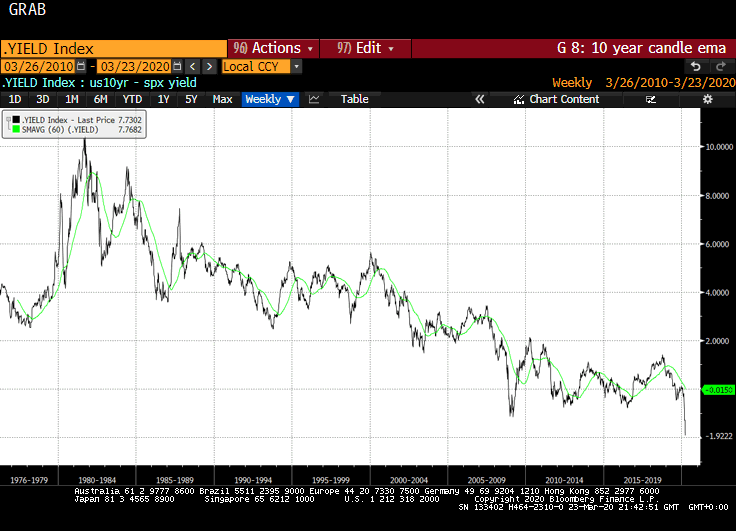Click the 2000-2004 axis label
Image resolution: width=736 pixels, height=531 pixels.
point(409,480)
